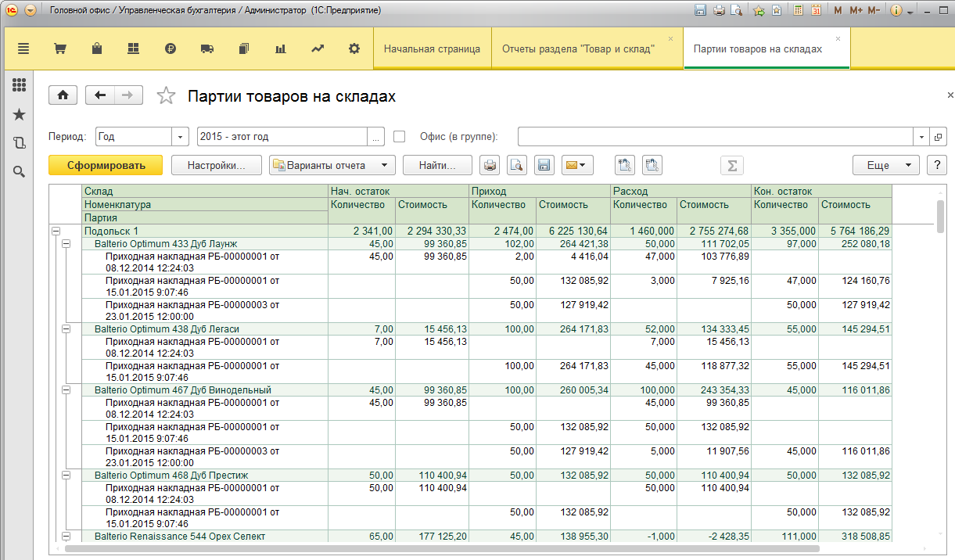Open calendar in title bar
The width and height of the screenshot is (955, 560).
(x=816, y=11)
